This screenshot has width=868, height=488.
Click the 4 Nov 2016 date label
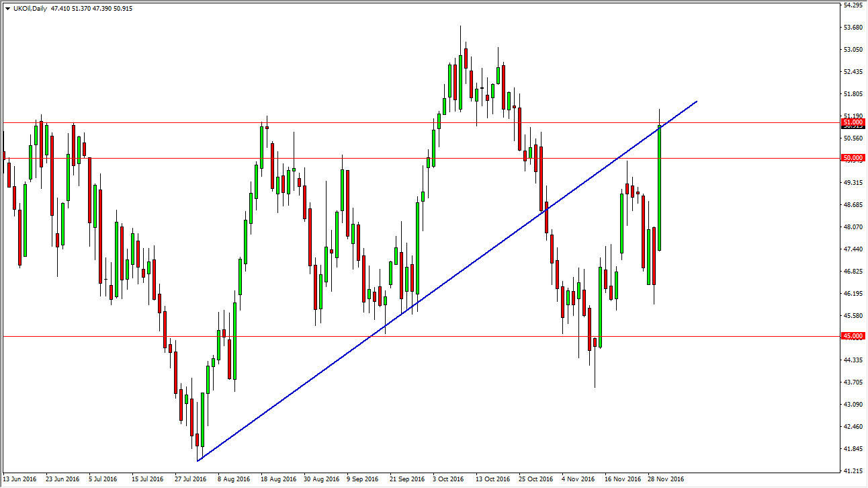(x=579, y=479)
